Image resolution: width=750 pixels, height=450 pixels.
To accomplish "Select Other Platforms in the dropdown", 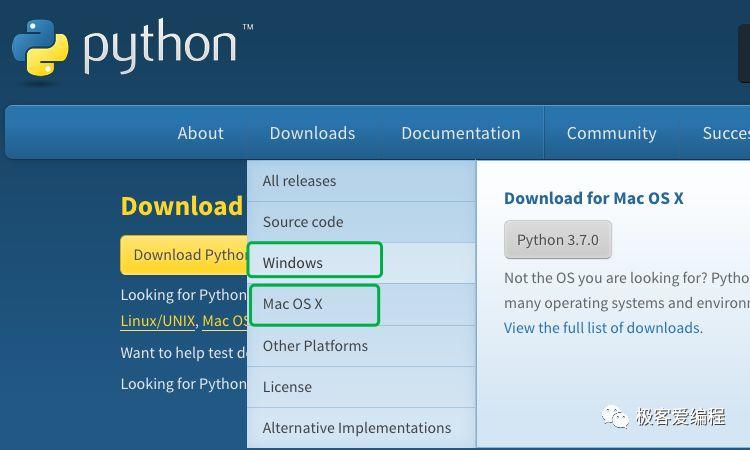I will click(x=362, y=346).
